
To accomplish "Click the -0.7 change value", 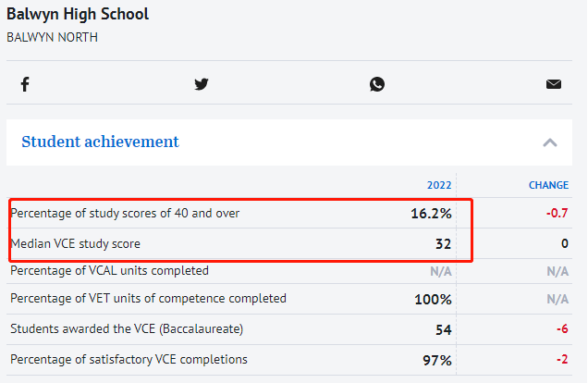I will [x=557, y=213].
